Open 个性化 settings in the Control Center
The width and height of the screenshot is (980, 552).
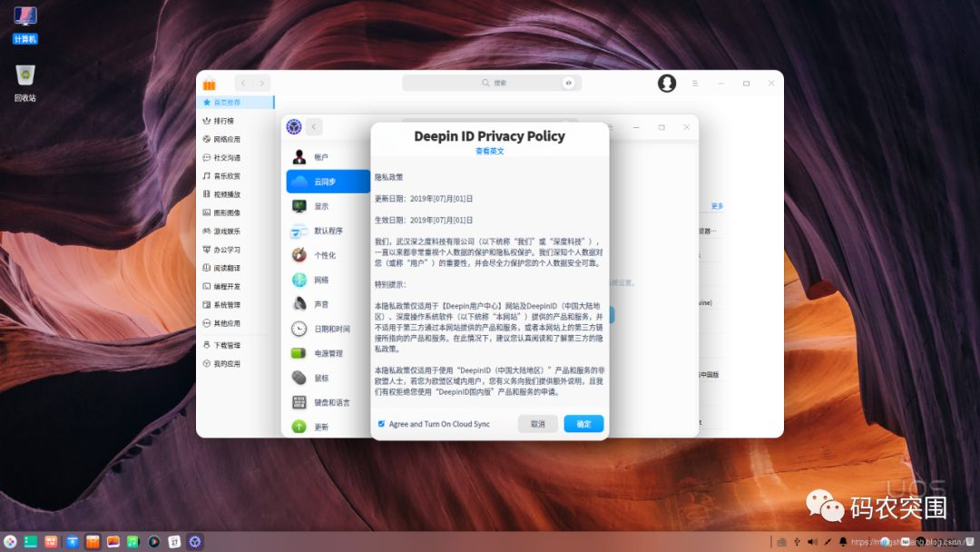pos(328,255)
